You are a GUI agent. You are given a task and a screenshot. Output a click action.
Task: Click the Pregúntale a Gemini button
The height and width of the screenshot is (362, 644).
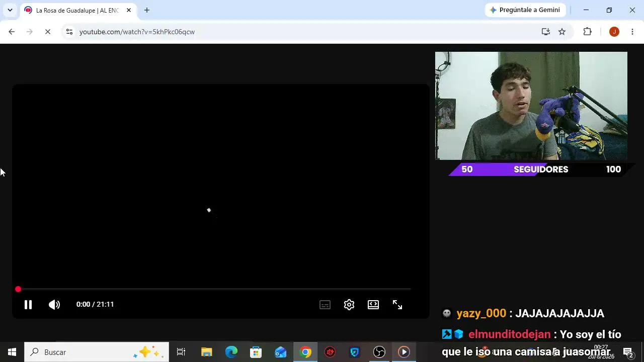click(x=525, y=10)
